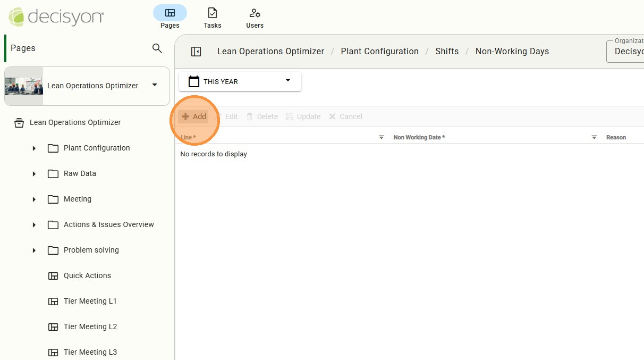Open filter for Line column
This screenshot has height=360, width=644.
click(381, 137)
